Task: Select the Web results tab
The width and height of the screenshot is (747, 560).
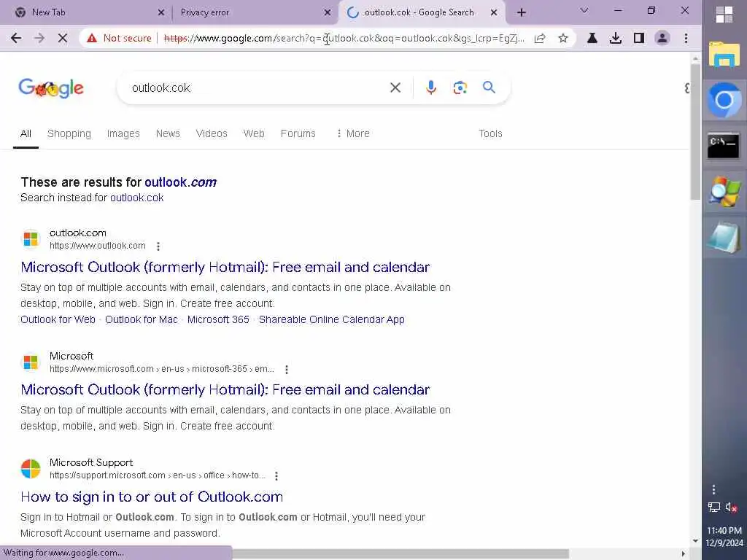Action: (x=254, y=134)
